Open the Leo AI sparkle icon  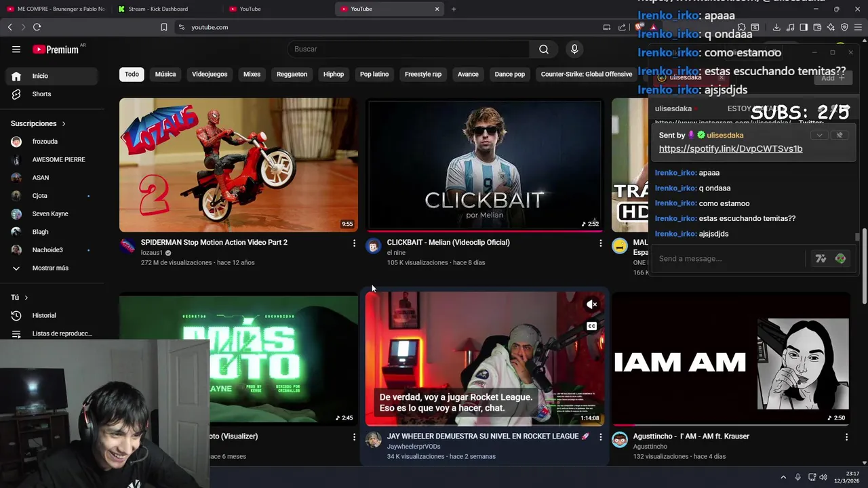pos(831,27)
